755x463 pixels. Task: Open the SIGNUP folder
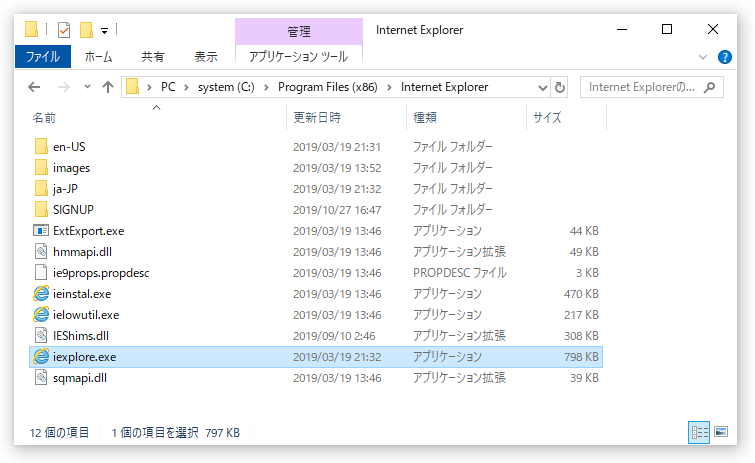point(73,210)
